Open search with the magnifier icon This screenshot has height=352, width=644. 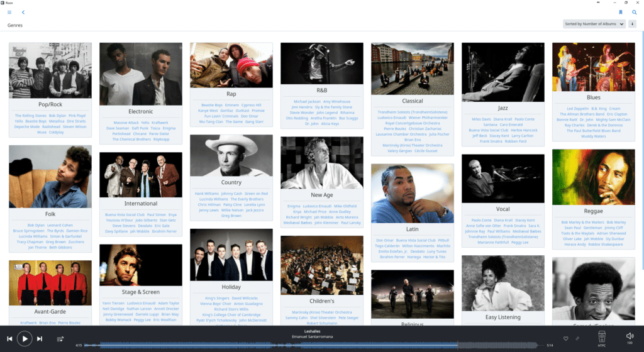pos(634,13)
